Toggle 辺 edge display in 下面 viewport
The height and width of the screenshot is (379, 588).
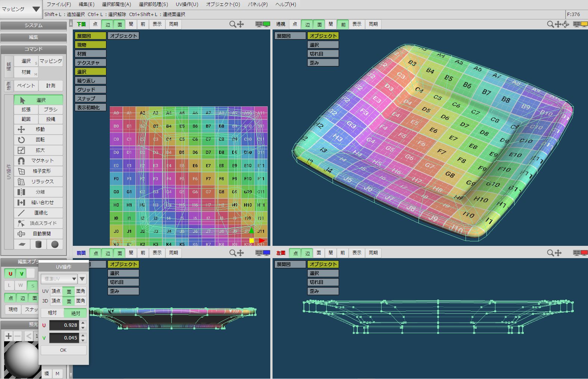click(108, 24)
